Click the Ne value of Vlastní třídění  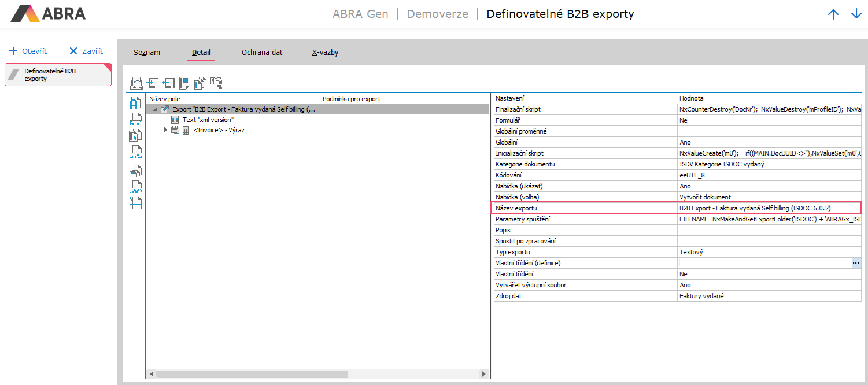coord(684,274)
